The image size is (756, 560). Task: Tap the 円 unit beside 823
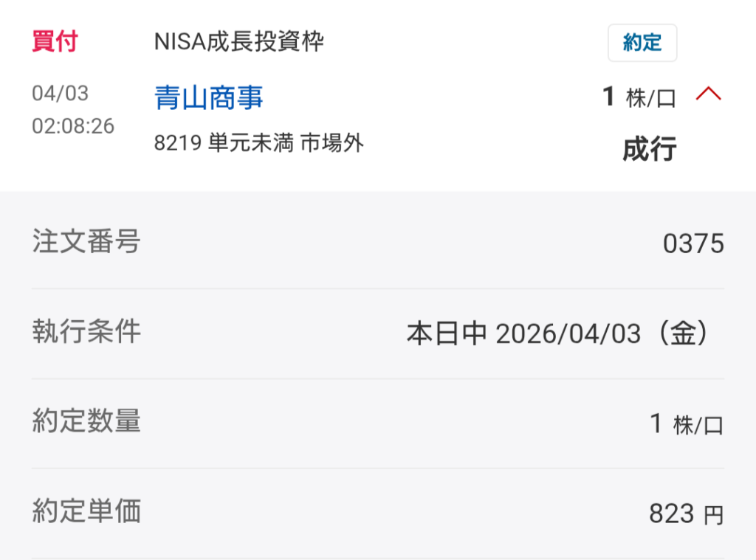point(713,516)
